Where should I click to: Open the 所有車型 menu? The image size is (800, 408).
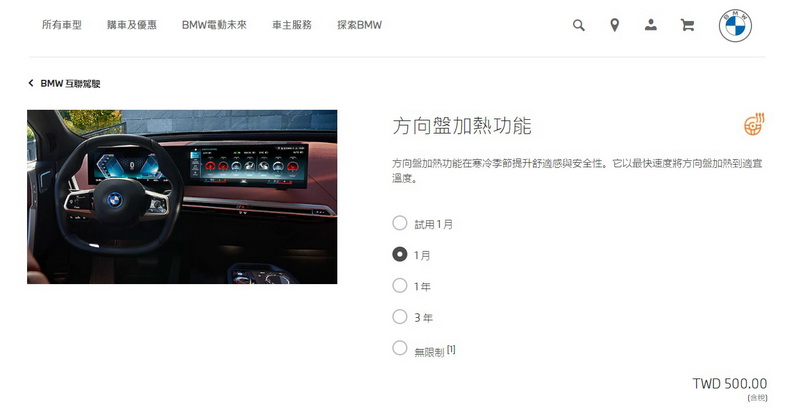(x=62, y=25)
